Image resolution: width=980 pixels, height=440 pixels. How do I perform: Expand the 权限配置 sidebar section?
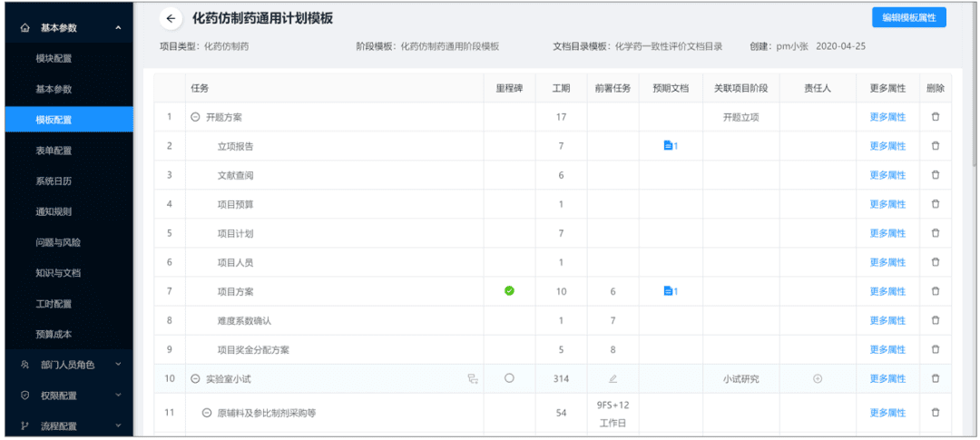click(119, 395)
